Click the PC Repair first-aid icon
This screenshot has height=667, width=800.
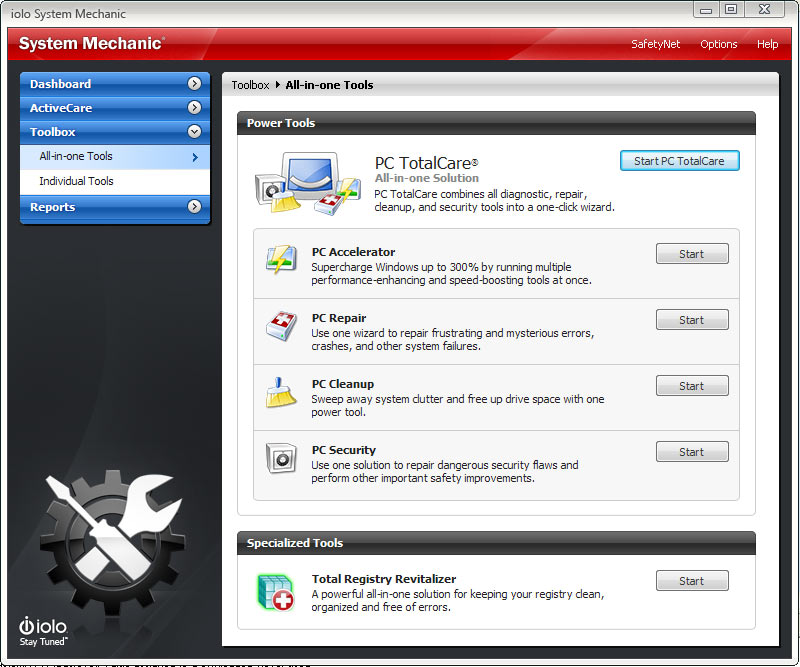pyautogui.click(x=281, y=325)
